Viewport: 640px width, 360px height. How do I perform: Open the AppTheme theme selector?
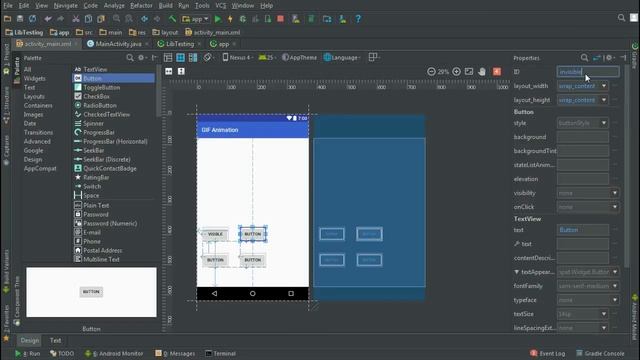(x=300, y=58)
